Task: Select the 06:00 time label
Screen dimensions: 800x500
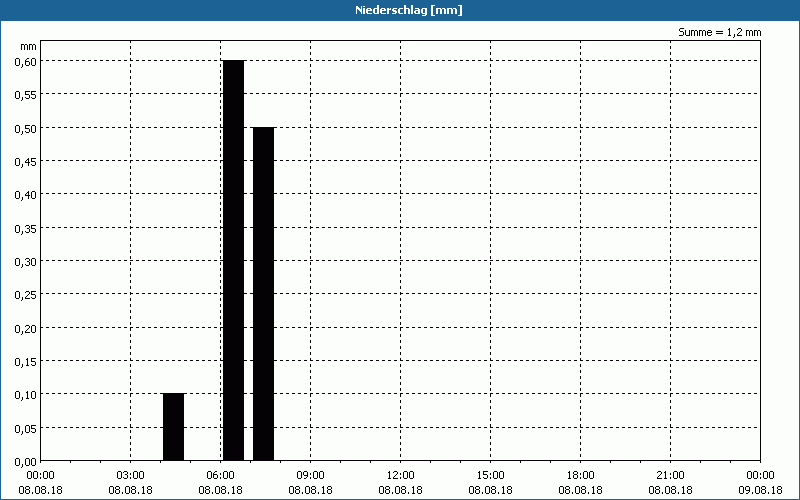Action: pyautogui.click(x=220, y=476)
